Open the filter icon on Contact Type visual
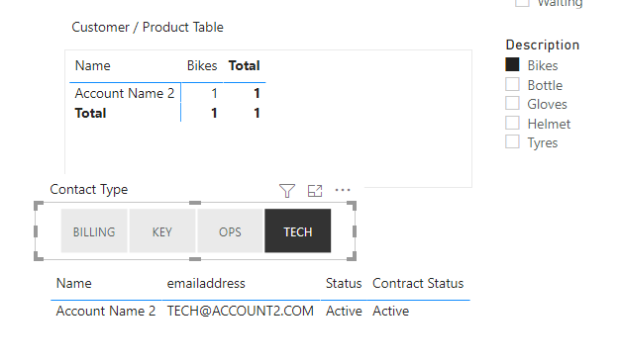The height and width of the screenshot is (364, 619). pos(287,191)
